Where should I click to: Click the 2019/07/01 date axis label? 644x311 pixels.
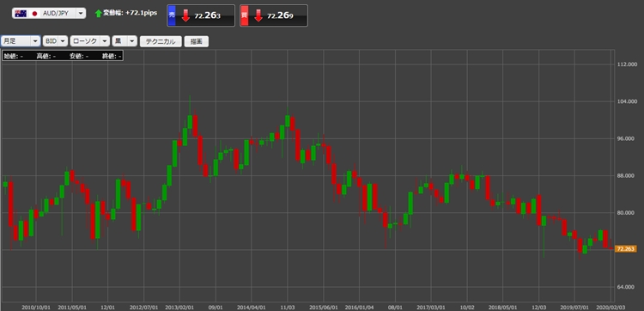tap(574, 307)
